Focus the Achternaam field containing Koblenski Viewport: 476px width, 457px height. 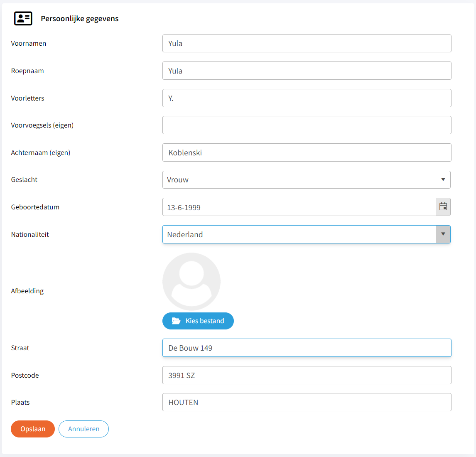pyautogui.click(x=307, y=152)
